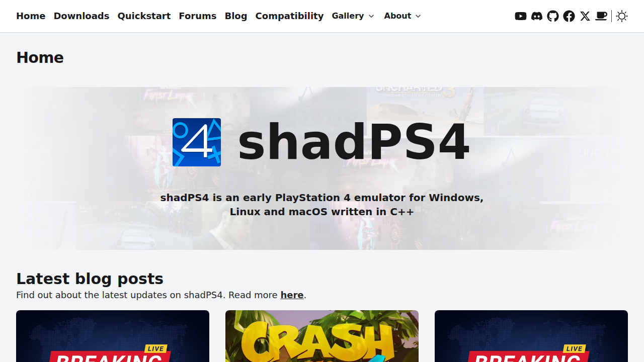
Task: Expand the About dropdown menu
Action: [x=403, y=16]
